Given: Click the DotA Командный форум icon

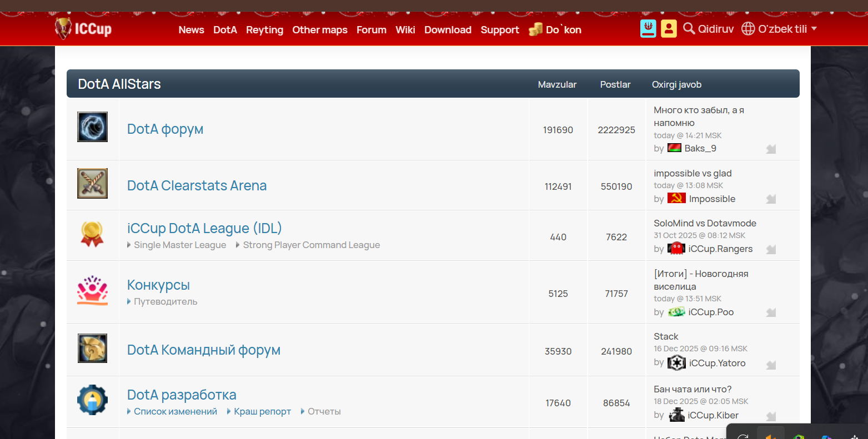Looking at the screenshot, I should (92, 348).
